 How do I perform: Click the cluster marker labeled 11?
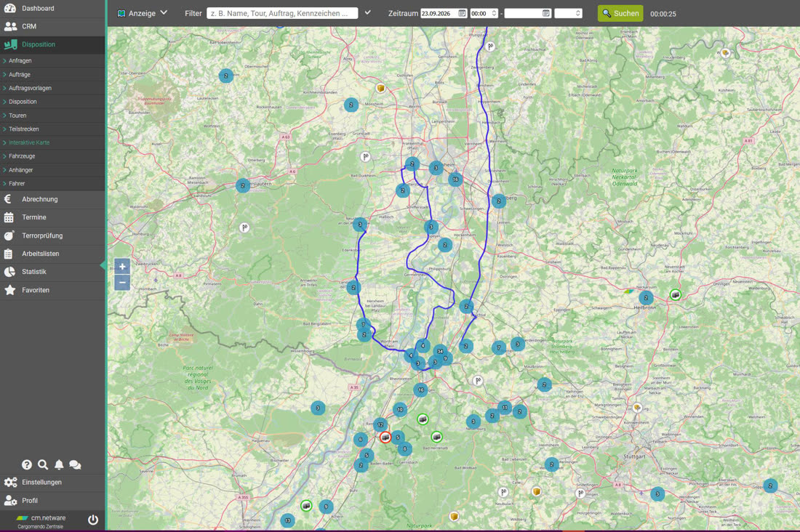[x=505, y=407]
